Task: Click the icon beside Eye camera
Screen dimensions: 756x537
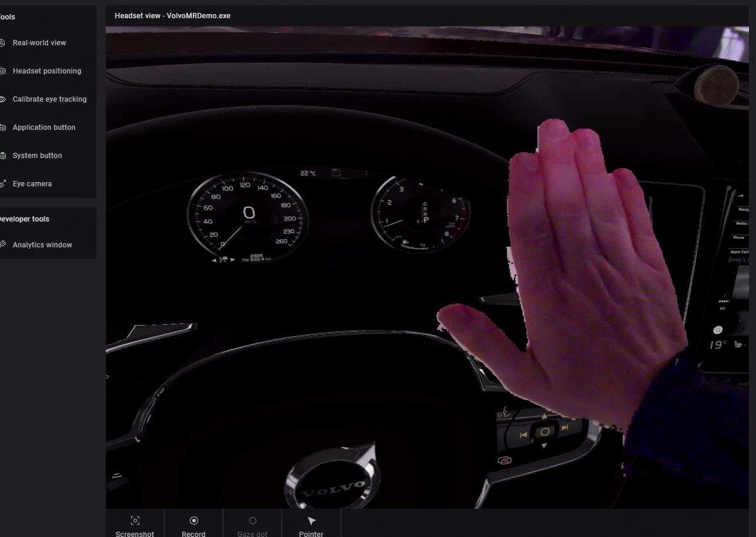Action: pos(2,184)
